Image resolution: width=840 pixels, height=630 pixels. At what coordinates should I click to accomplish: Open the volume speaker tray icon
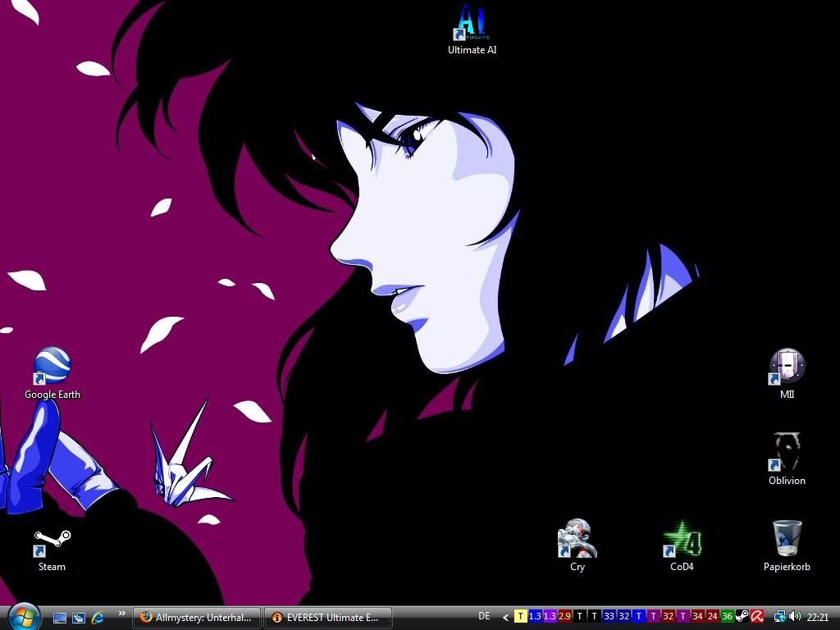click(795, 617)
